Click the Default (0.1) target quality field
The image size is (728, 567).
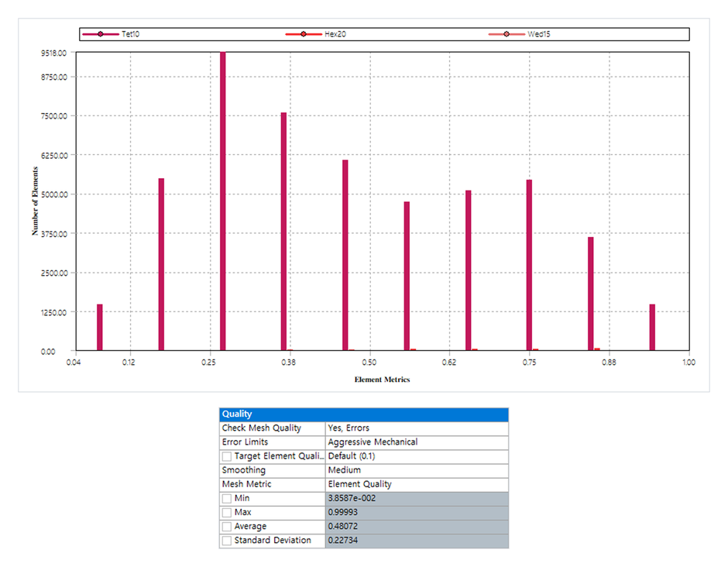417,456
